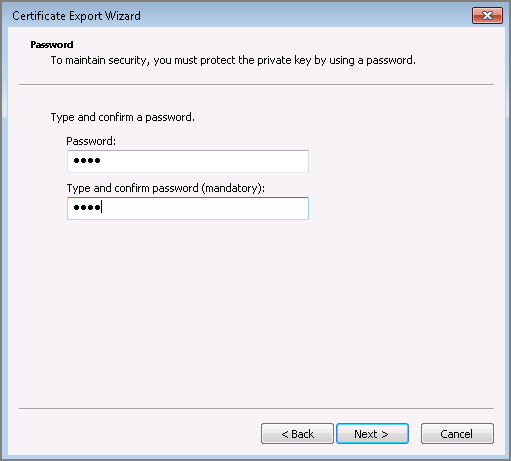
Task: Place cursor on masked dots in Password field
Action: pos(87,161)
